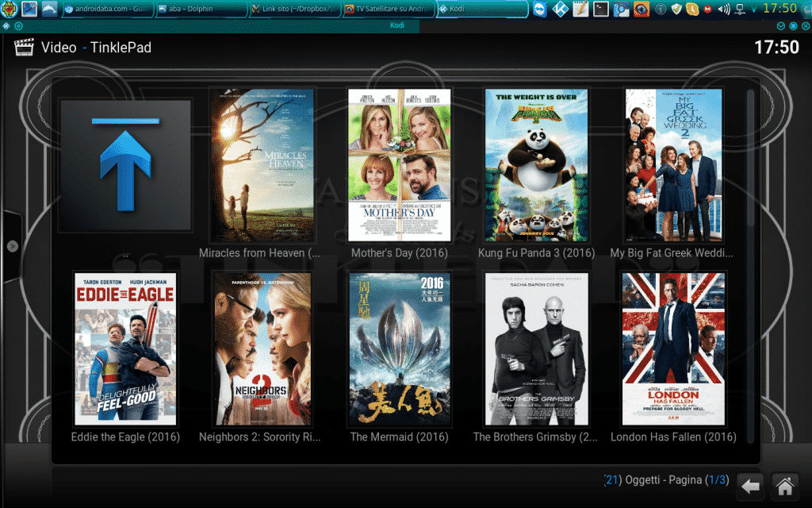Select My Big Fat Greek Wedding 2 poster
This screenshot has height=508, width=812.
pyautogui.click(x=673, y=165)
